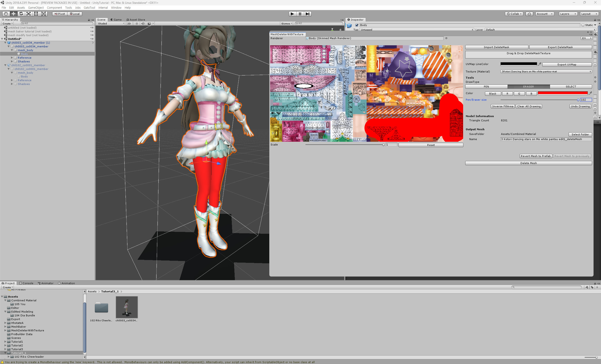Select the Hand tool

pos(6,14)
